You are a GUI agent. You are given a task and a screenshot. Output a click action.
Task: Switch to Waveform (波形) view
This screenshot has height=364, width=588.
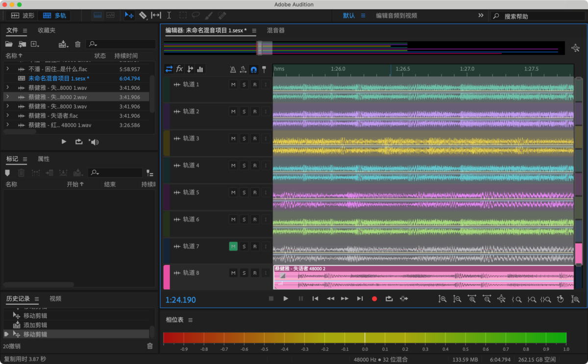[x=23, y=16]
